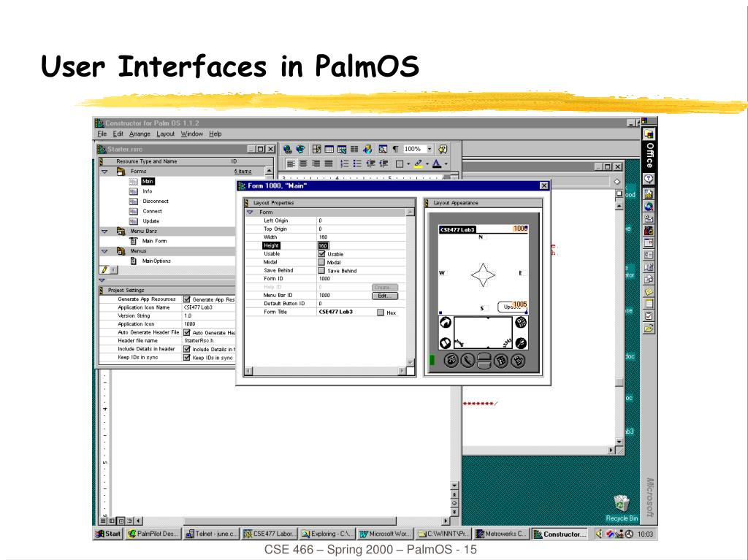Open the font color dropdown arrow
The width and height of the screenshot is (748, 560).
coord(446,164)
